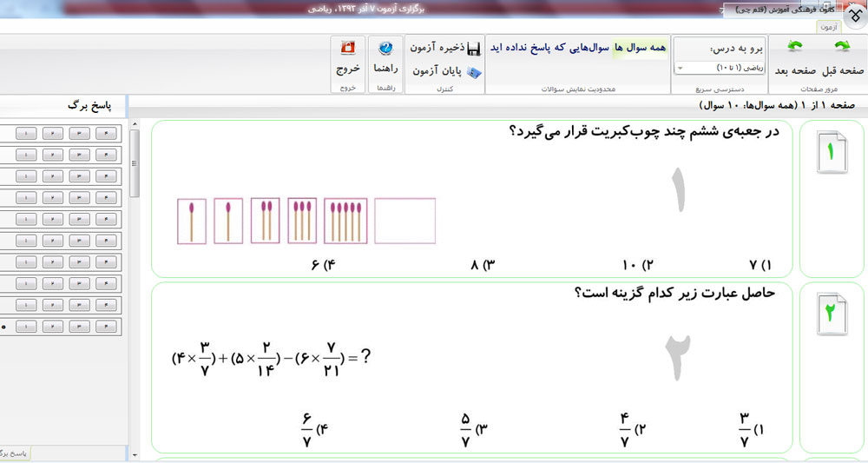Viewport: 868px width, 463px height.
Task: End the exam with the پایان آزمون icon
Action: (x=474, y=71)
